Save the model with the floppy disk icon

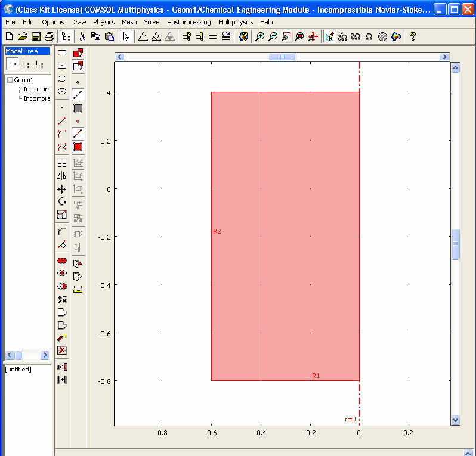[36, 36]
